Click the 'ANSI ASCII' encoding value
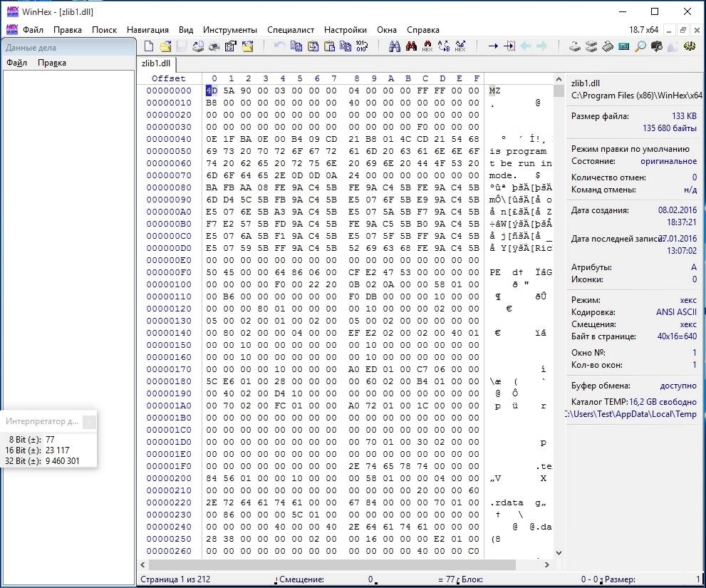Screen dimensions: 706x588 pyautogui.click(x=676, y=311)
